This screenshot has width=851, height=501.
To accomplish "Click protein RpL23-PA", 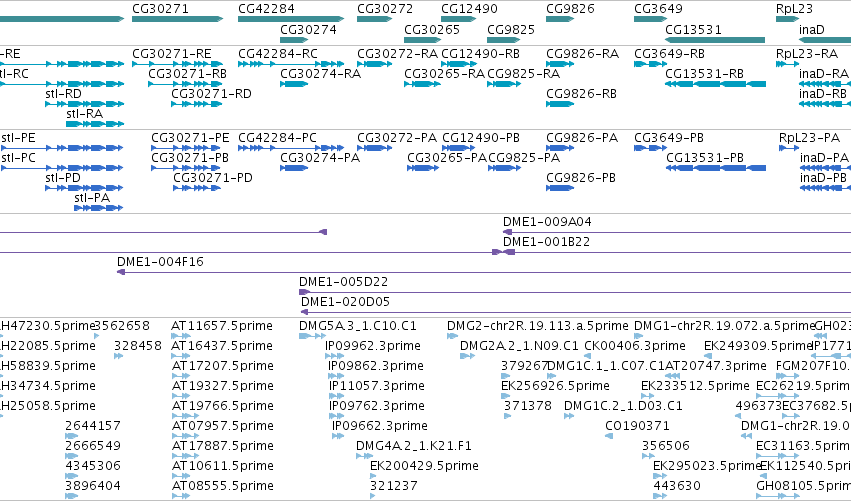I will click(789, 148).
